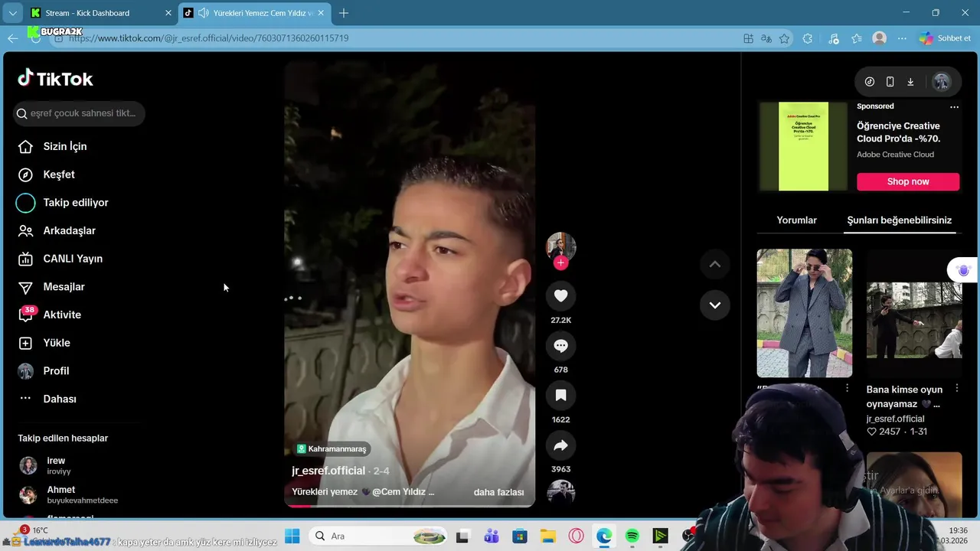Open Arkadaşlar section

tap(57, 230)
